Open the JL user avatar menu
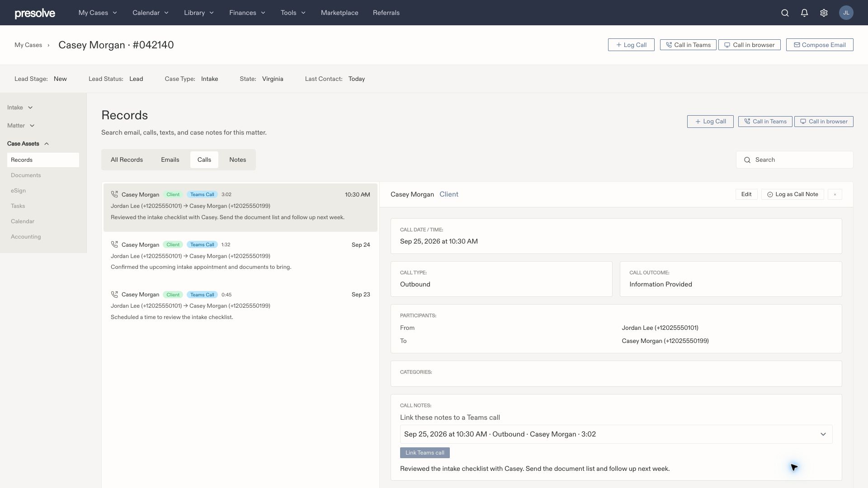868x488 pixels. tap(846, 13)
